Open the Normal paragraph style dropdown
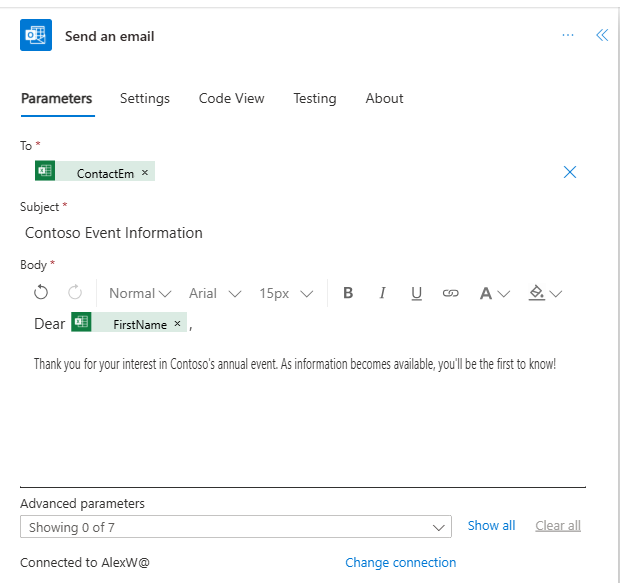 (140, 293)
